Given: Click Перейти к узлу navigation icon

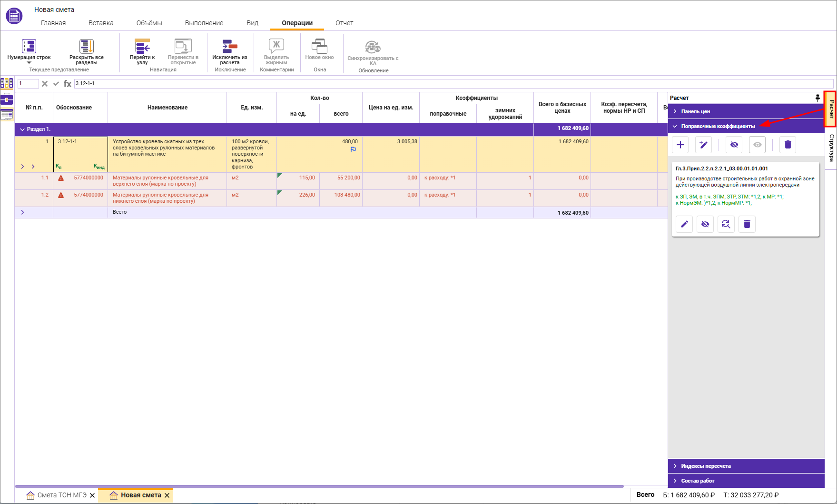Looking at the screenshot, I should pyautogui.click(x=142, y=47).
